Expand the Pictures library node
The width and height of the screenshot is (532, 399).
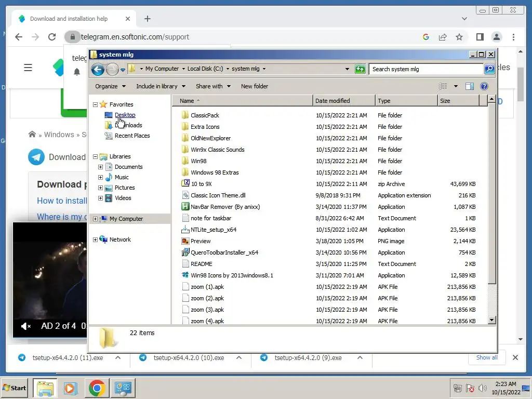[100, 188]
